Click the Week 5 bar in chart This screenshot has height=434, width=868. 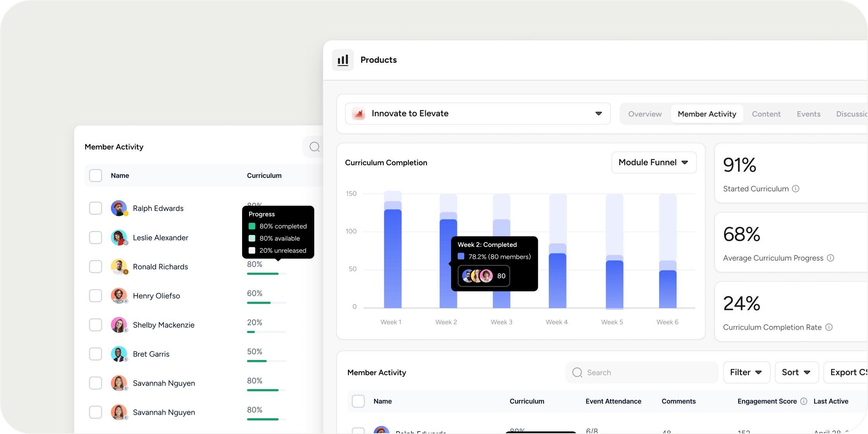(x=614, y=251)
